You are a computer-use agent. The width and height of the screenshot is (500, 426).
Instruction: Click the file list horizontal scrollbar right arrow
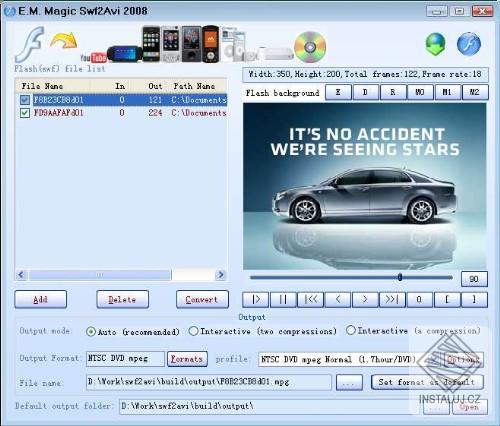pos(220,275)
